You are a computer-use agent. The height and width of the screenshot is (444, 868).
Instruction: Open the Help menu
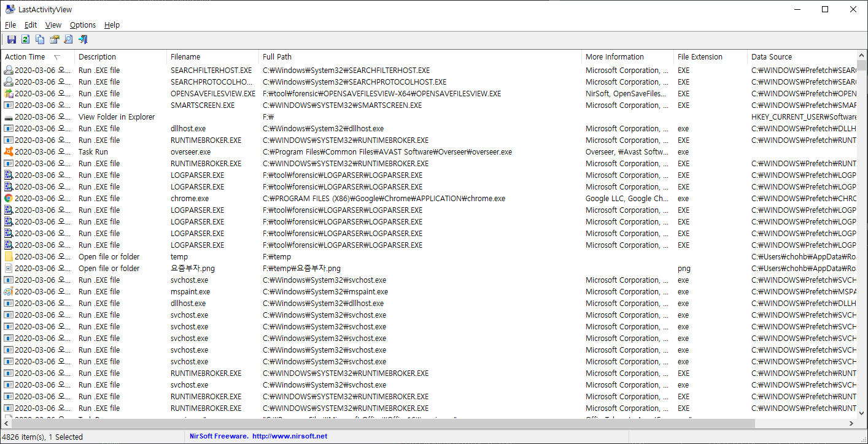click(x=112, y=25)
